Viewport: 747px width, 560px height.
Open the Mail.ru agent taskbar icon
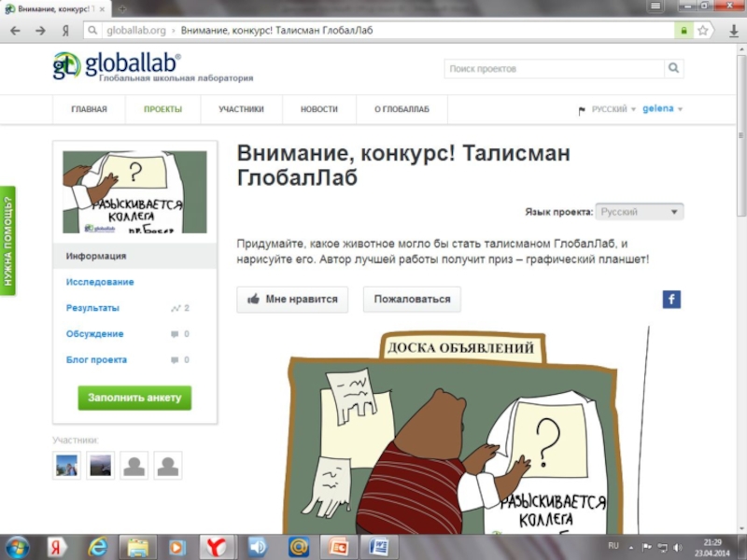click(299, 548)
